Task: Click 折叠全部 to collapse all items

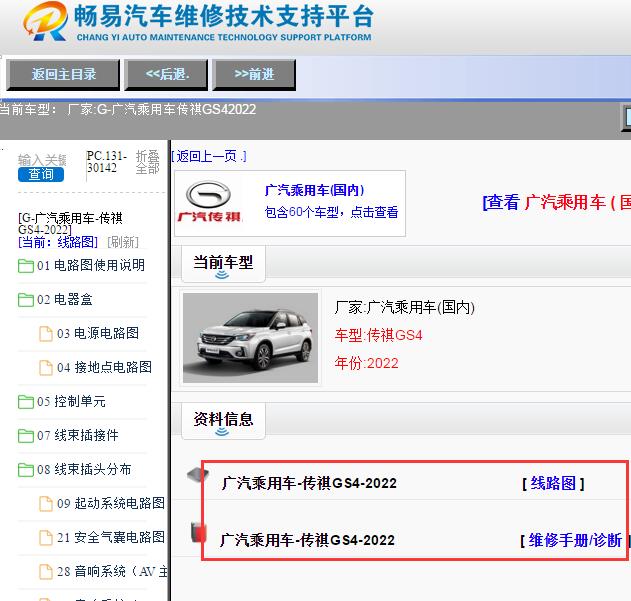Action: point(148,162)
